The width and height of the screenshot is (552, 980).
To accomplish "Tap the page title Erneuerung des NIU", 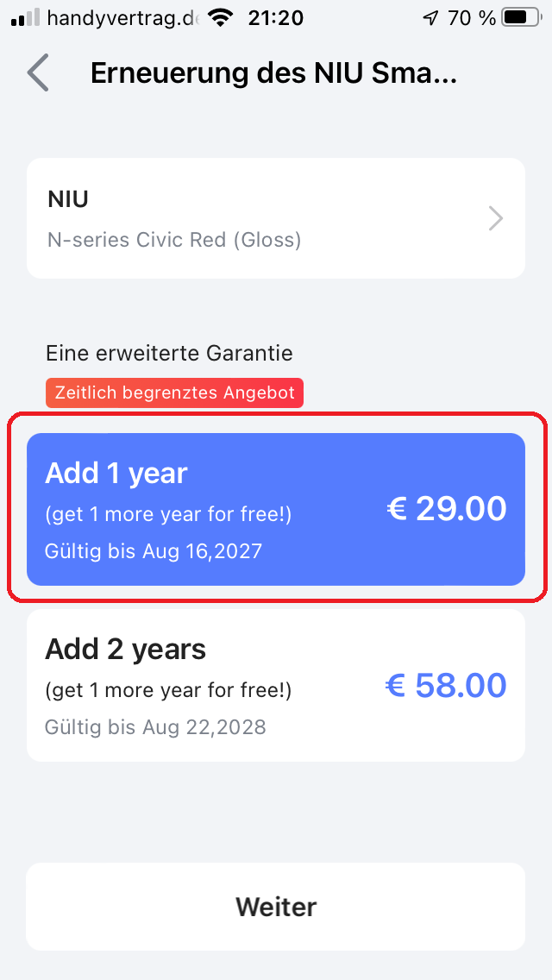I will tap(273, 73).
